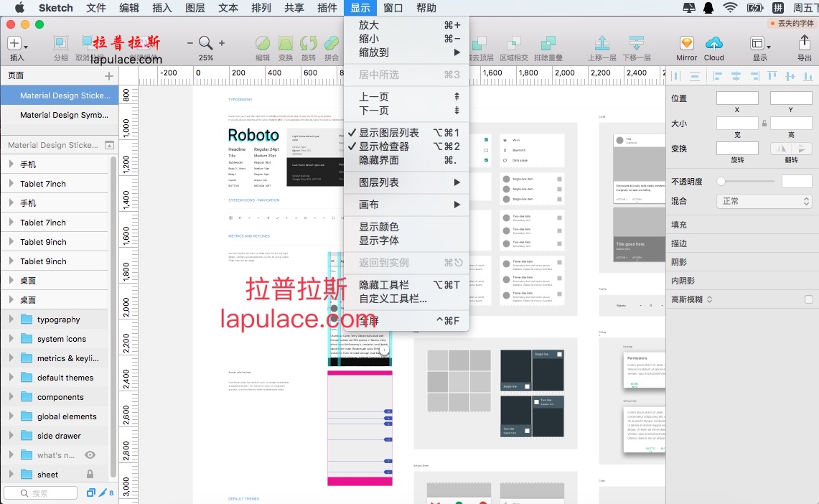The image size is (819, 504).
Task: Click the Intersect (区域相交) icon
Action: 514,43
